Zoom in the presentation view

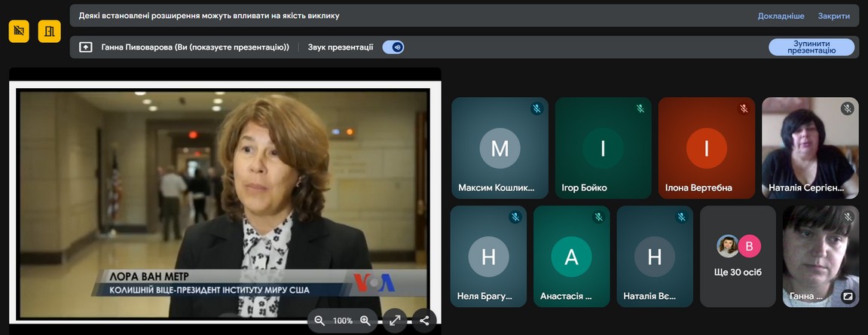pos(365,321)
